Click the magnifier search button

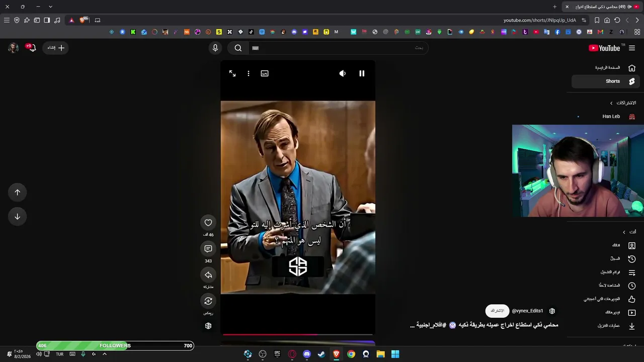[x=238, y=48]
